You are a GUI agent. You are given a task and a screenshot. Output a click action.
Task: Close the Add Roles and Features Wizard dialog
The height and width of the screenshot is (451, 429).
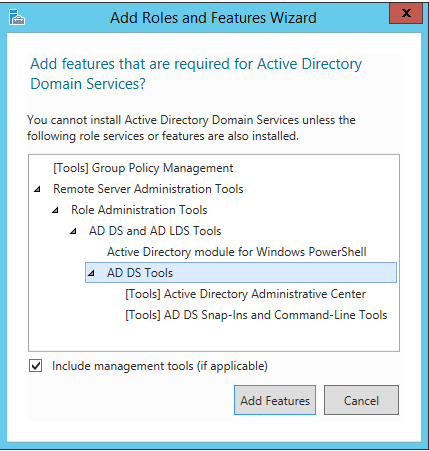coord(406,14)
